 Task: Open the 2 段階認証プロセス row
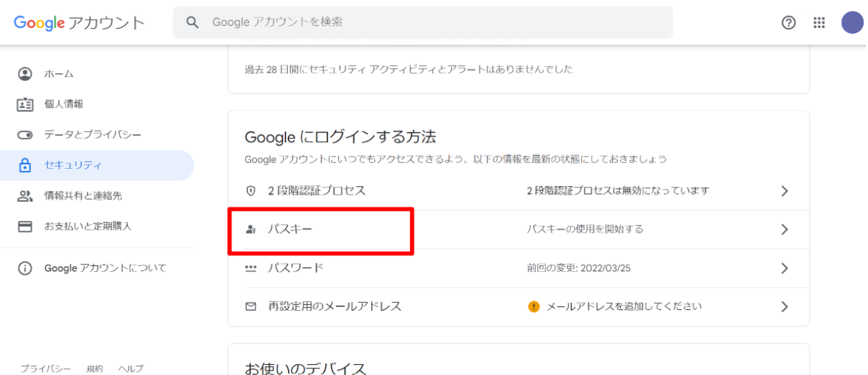tap(518, 191)
